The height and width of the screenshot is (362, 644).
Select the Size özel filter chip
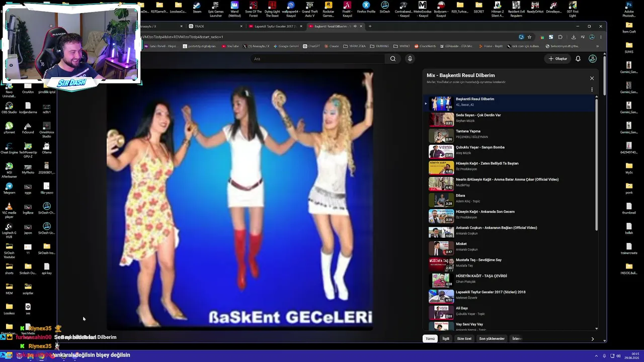click(x=464, y=339)
